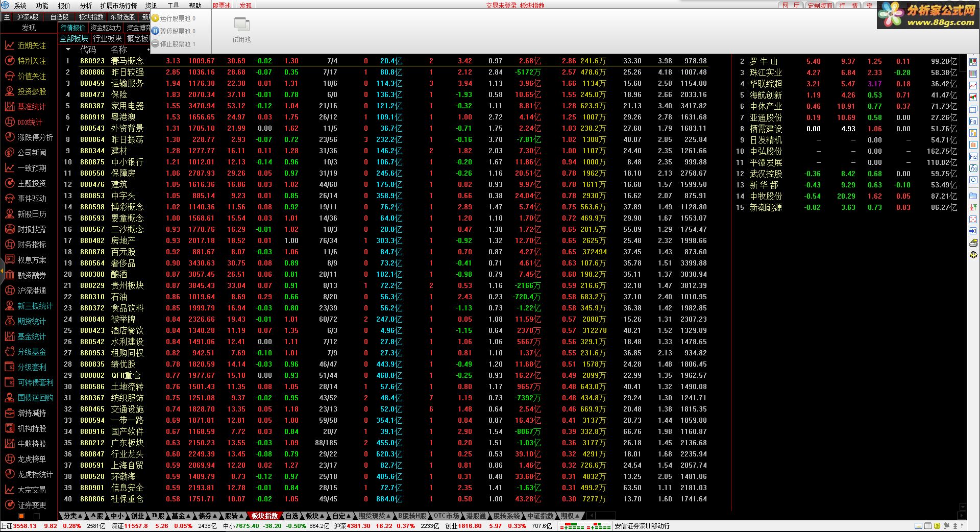Click top icon in right vertical toolbar
The image size is (980, 532).
pyautogui.click(x=973, y=62)
